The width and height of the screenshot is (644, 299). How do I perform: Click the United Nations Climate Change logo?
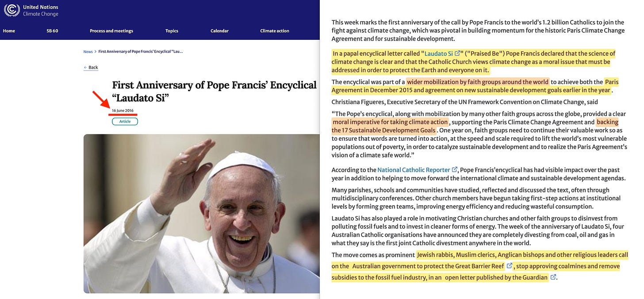pyautogui.click(x=31, y=10)
